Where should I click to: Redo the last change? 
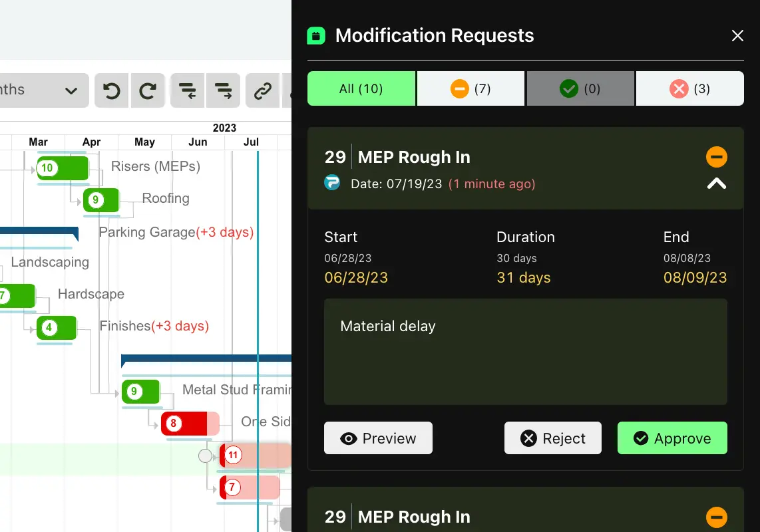[x=148, y=91]
